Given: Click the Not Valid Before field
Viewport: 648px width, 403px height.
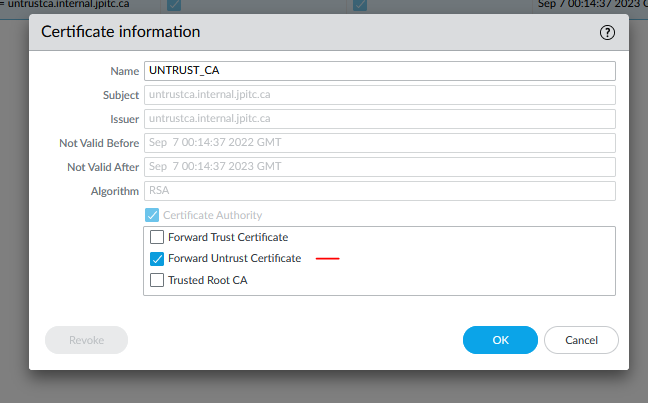Looking at the screenshot, I should [379, 143].
